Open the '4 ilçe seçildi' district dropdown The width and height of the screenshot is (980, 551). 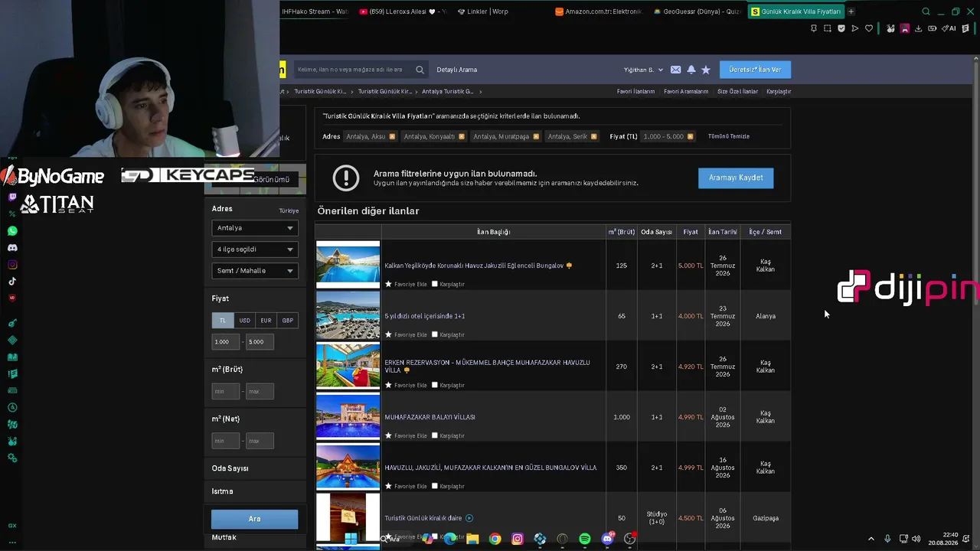(255, 249)
